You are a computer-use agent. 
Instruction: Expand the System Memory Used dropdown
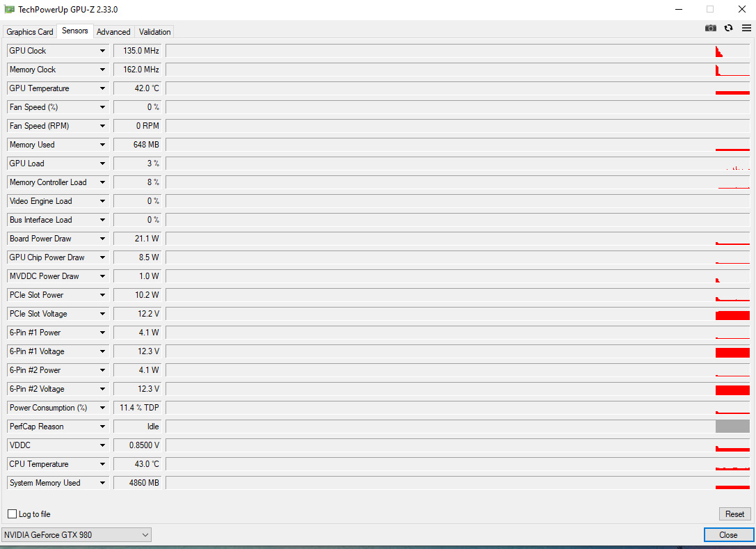coord(103,484)
